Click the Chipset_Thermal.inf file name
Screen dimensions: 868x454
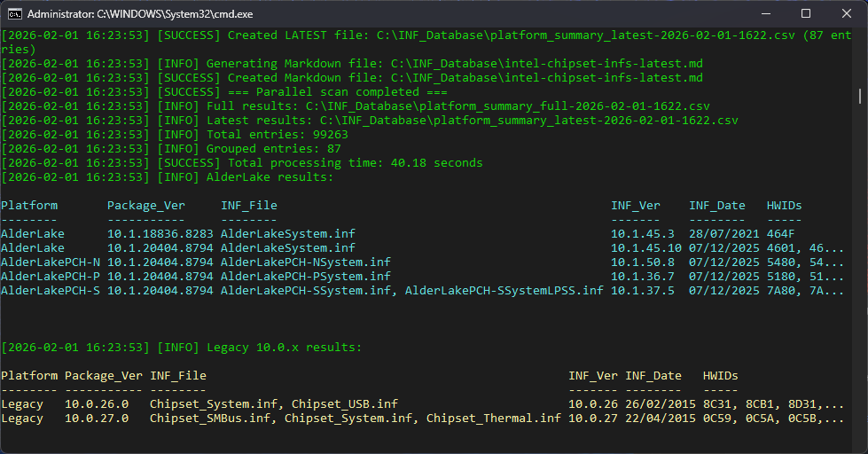(x=493, y=419)
